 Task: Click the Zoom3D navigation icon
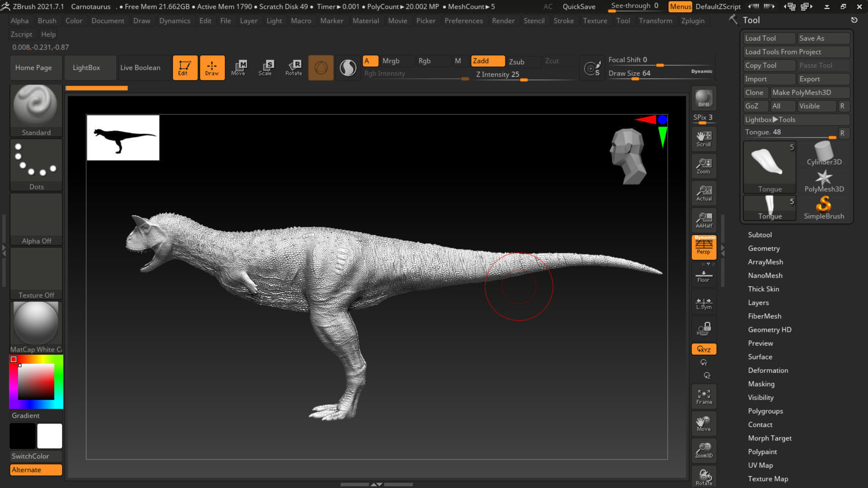pyautogui.click(x=703, y=450)
